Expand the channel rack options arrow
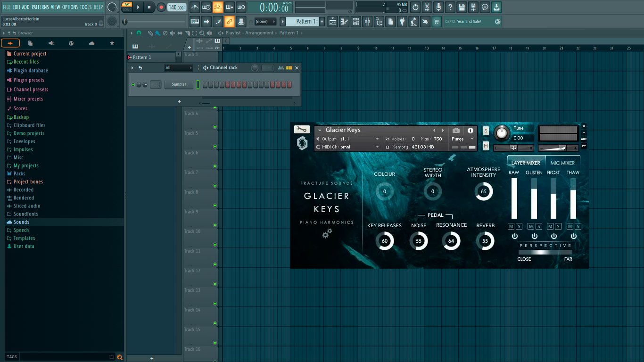Screen dimensions: 644x362 [x=132, y=68]
